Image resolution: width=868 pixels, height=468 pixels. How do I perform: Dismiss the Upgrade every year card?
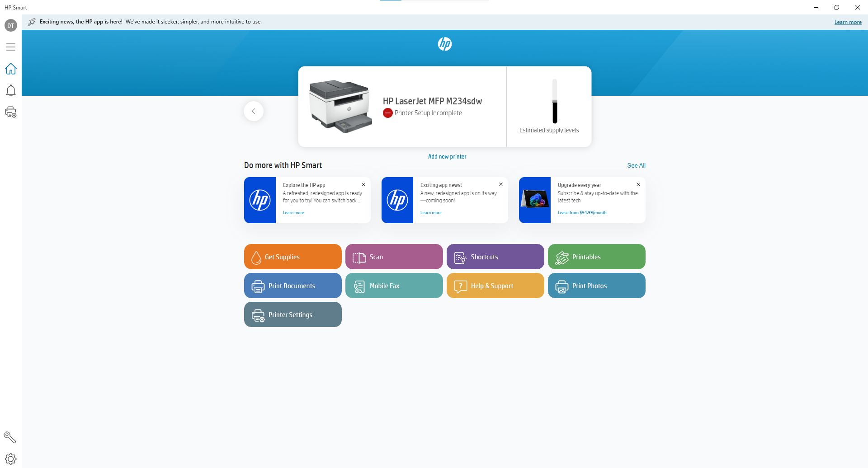click(638, 184)
